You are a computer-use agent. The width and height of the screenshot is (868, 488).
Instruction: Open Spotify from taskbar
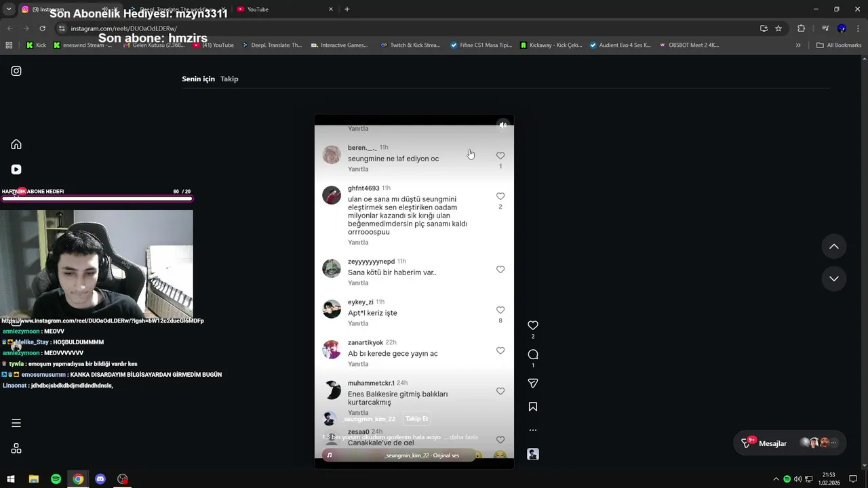[56, 479]
